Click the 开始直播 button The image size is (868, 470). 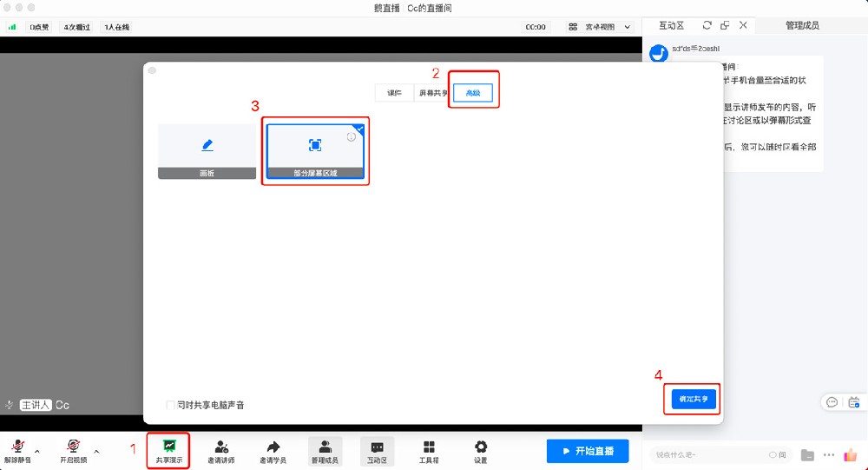pyautogui.click(x=588, y=451)
